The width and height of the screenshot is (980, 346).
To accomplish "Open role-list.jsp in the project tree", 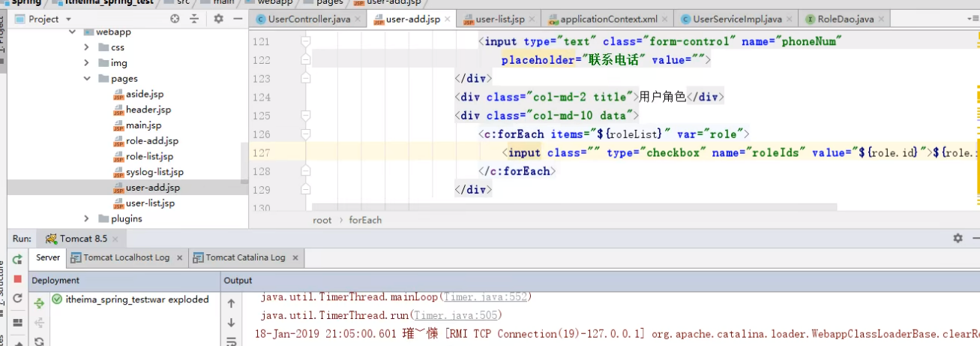I will click(149, 157).
